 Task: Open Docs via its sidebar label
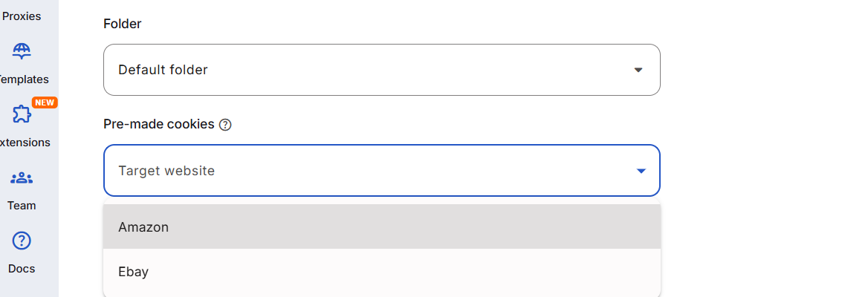[22, 269]
